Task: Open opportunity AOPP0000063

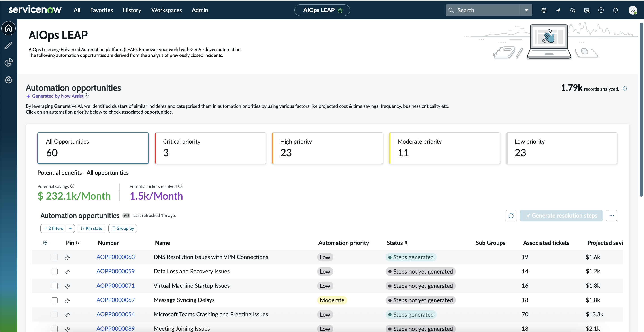Action: coord(115,257)
